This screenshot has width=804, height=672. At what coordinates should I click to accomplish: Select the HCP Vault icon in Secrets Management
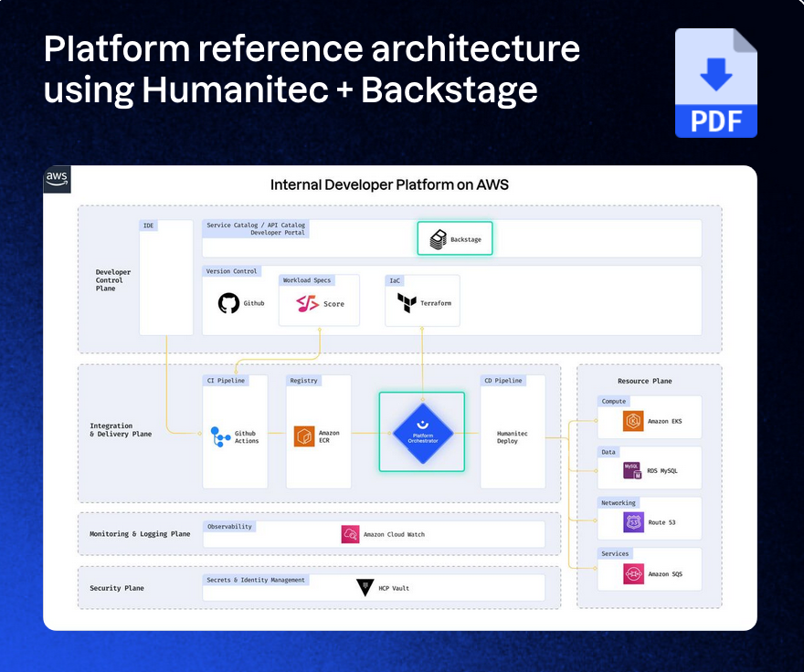(x=365, y=588)
